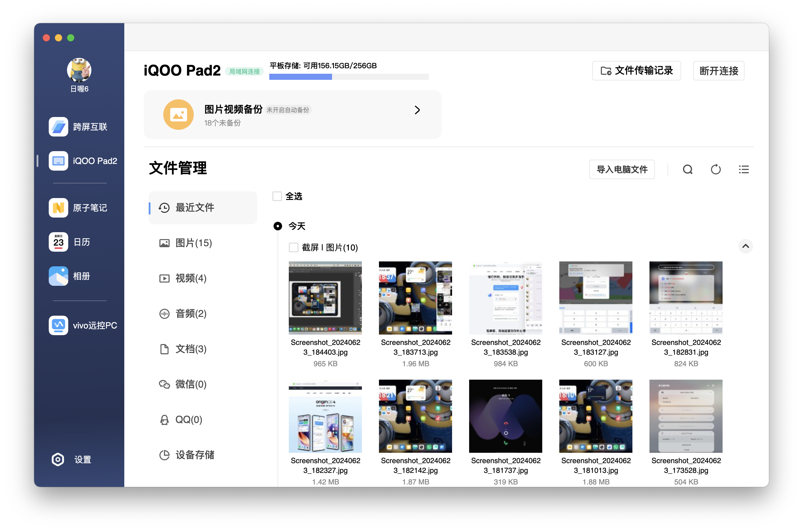Open the 跨屏互联 sidebar icon
The width and height of the screenshot is (803, 532).
[58, 127]
